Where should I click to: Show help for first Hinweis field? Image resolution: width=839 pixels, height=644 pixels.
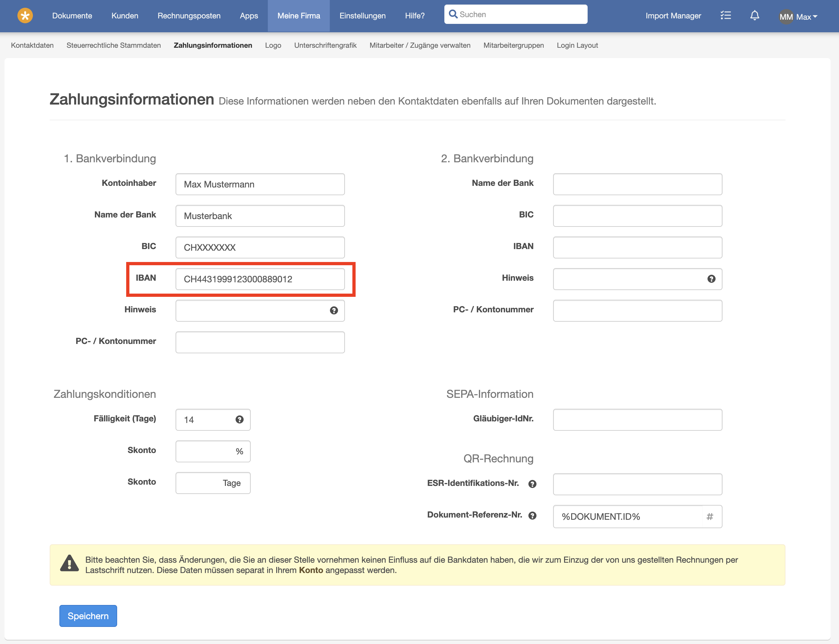334,310
